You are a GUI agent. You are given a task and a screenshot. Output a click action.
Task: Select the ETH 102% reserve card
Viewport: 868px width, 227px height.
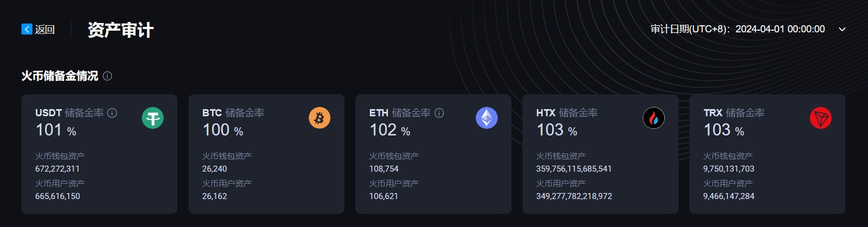pyautogui.click(x=433, y=154)
